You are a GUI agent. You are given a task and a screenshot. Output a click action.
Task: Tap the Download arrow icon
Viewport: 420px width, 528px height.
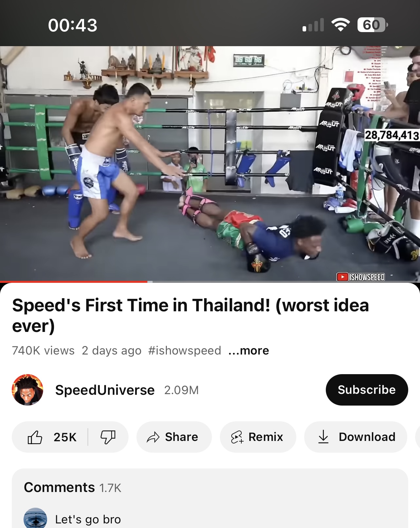(x=324, y=437)
